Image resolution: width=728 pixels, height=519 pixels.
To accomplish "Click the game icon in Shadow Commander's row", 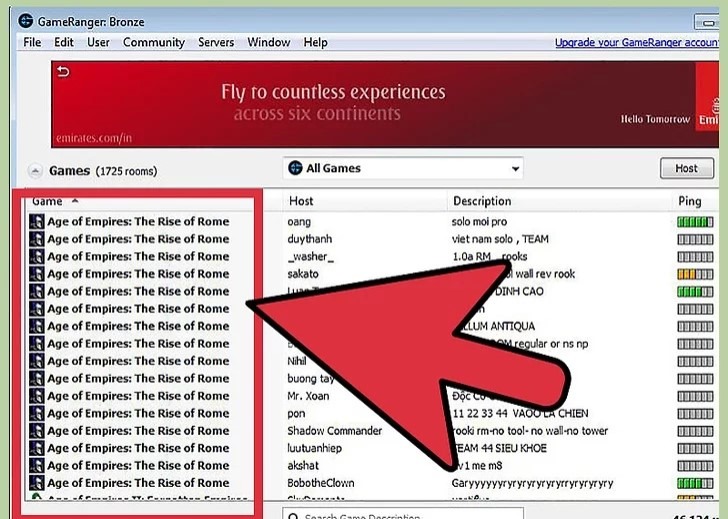I will pyautogui.click(x=37, y=431).
